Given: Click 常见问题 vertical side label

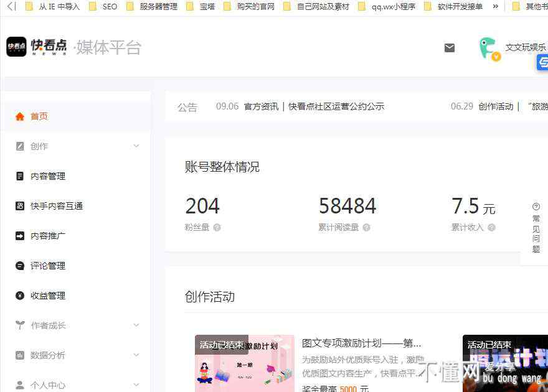Looking at the screenshot, I should point(536,234).
